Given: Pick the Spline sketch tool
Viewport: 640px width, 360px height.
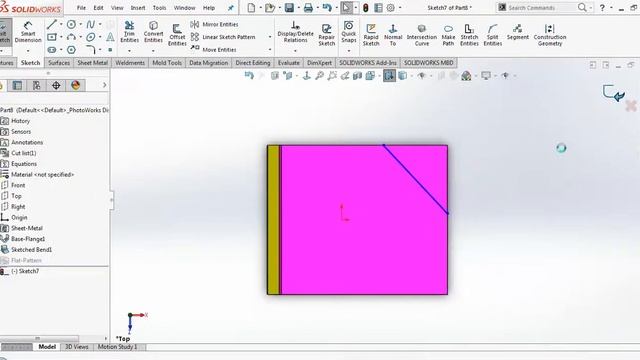Looking at the screenshot, I should click(91, 24).
